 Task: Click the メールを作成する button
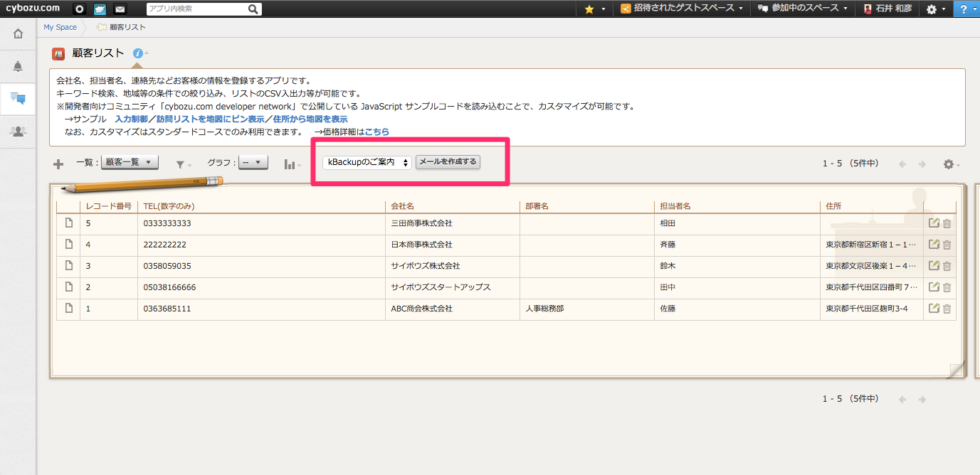[x=448, y=162]
